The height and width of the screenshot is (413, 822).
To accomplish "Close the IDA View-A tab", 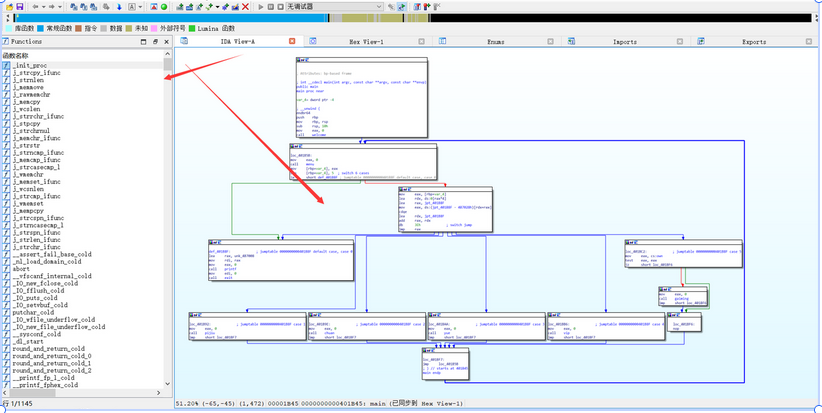I will coord(292,42).
